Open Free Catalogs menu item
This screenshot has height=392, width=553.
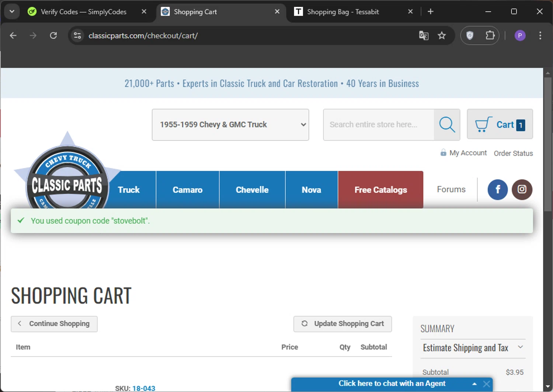pos(381,190)
